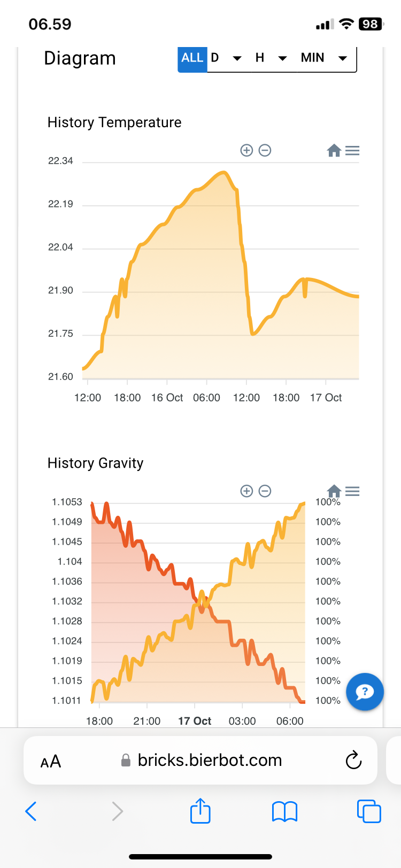Screen dimensions: 401x868
Task: Zoom in on the History Gravity chart
Action: coord(246,491)
